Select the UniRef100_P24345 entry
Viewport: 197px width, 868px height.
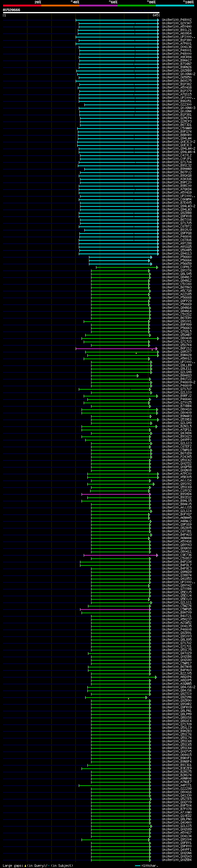[x=176, y=457]
